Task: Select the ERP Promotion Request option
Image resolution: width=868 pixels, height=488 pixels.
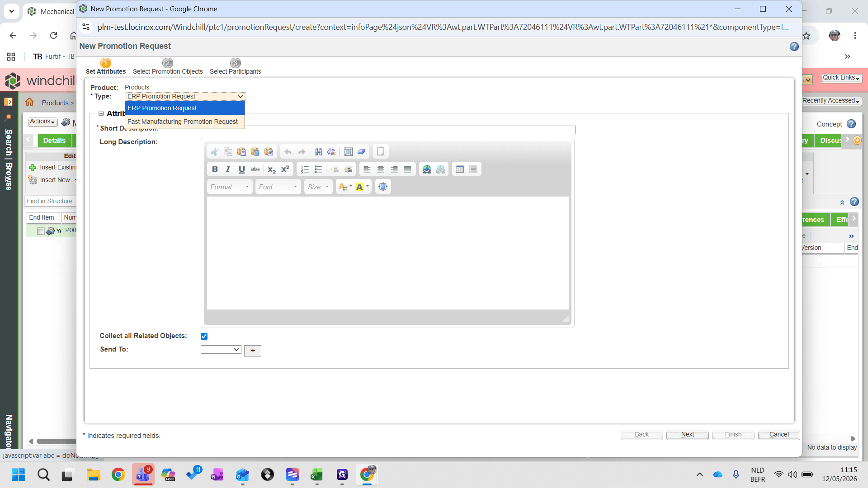Action: click(x=185, y=108)
